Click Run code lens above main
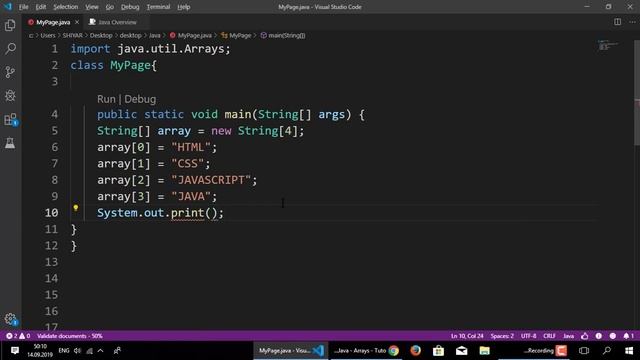 106,99
